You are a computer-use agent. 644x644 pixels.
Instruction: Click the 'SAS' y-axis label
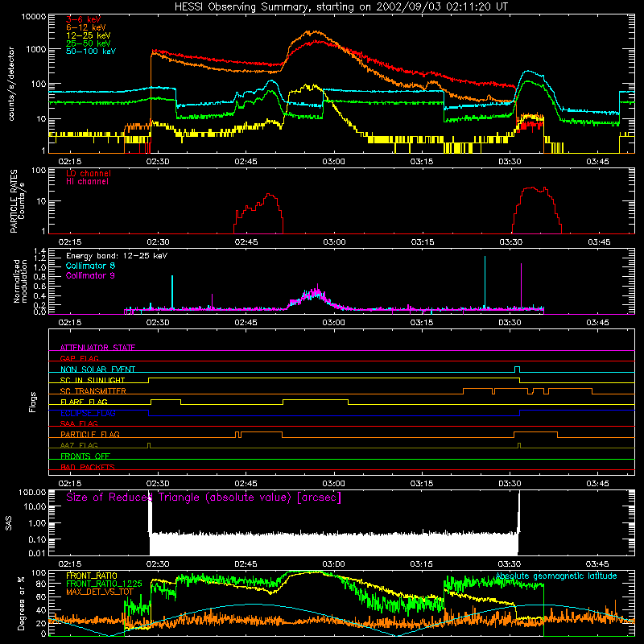tap(8, 522)
